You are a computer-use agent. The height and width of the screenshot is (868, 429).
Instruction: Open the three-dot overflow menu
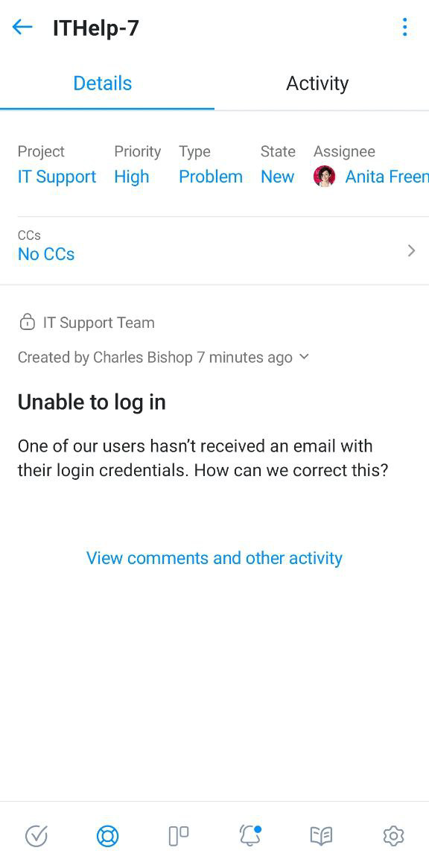[x=404, y=27]
